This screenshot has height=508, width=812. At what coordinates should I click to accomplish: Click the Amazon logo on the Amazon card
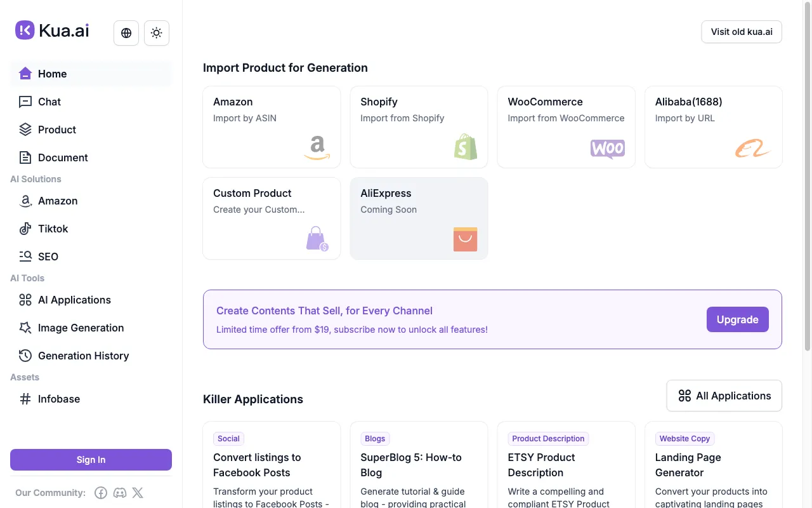(317, 149)
